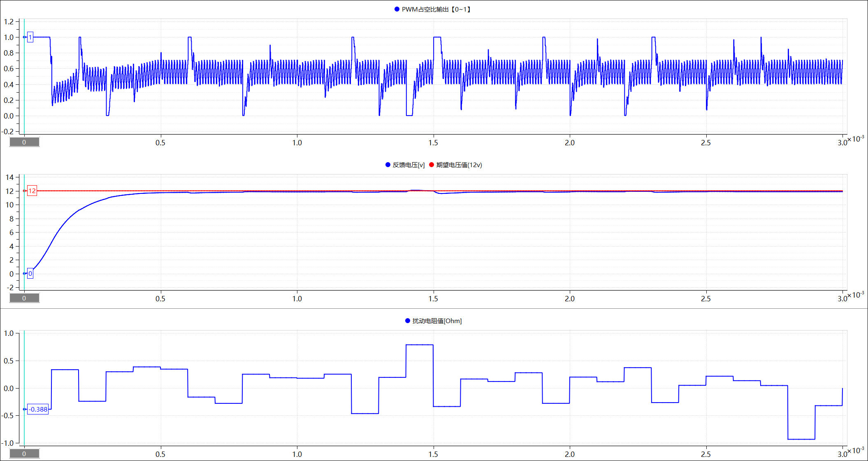The height and width of the screenshot is (461, 868).
Task: Click cursor value label "1" in PWM plot
Action: [30, 37]
